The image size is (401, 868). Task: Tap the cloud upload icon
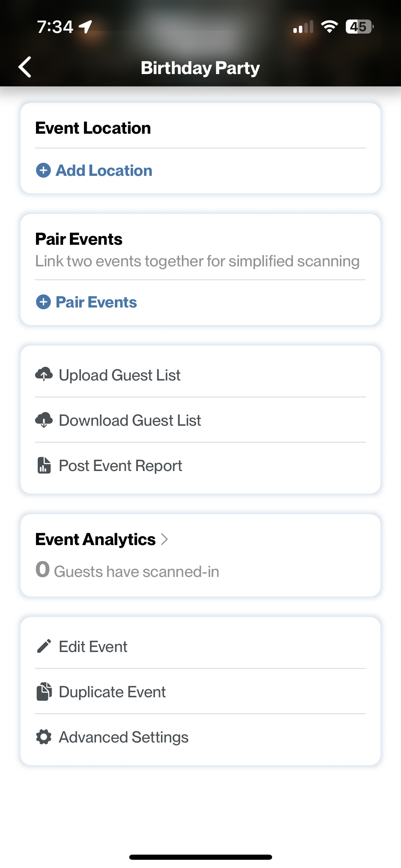44,374
